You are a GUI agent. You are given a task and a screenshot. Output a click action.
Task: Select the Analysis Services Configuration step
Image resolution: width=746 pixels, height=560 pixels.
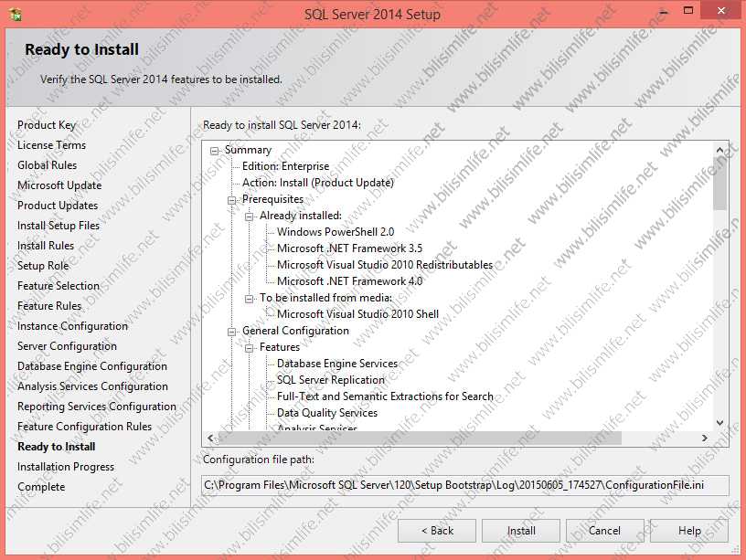(x=92, y=386)
